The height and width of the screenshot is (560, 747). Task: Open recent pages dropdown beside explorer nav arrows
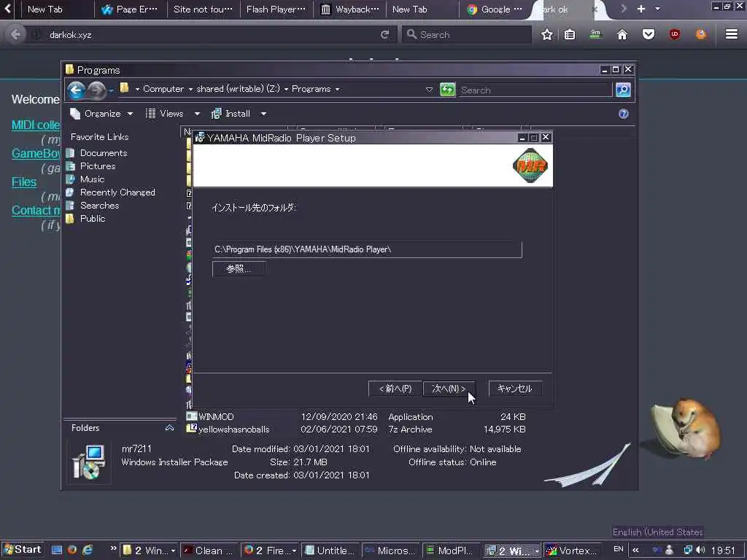[111, 90]
